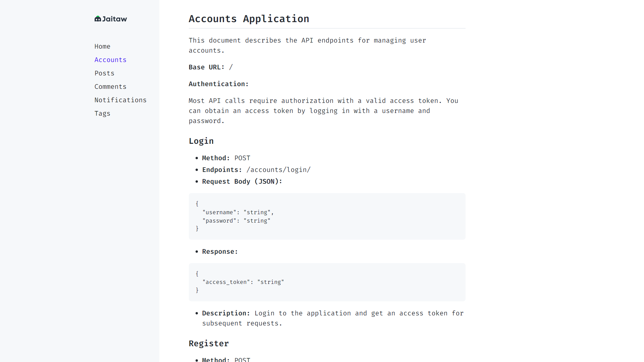Select Accounts in the sidebar
This screenshot has width=644, height=362.
coord(110,60)
